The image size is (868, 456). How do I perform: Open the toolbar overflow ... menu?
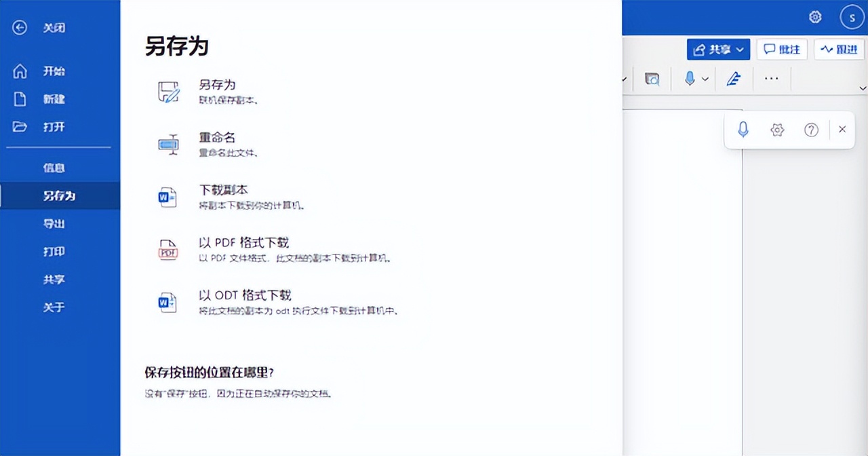[771, 79]
